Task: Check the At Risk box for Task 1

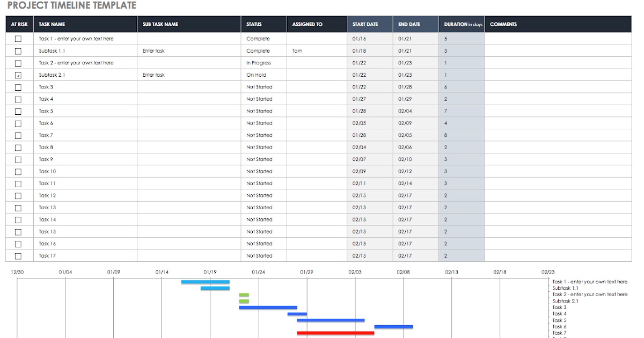Action: (x=18, y=39)
